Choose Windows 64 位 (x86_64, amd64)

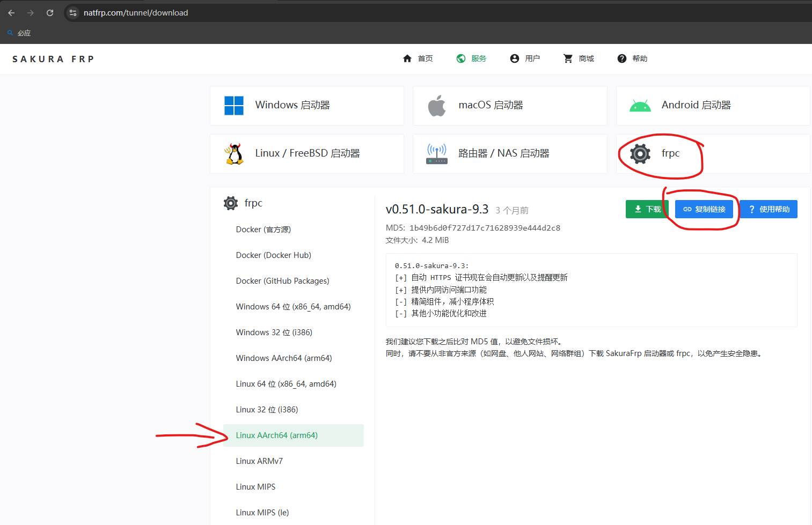294,307
